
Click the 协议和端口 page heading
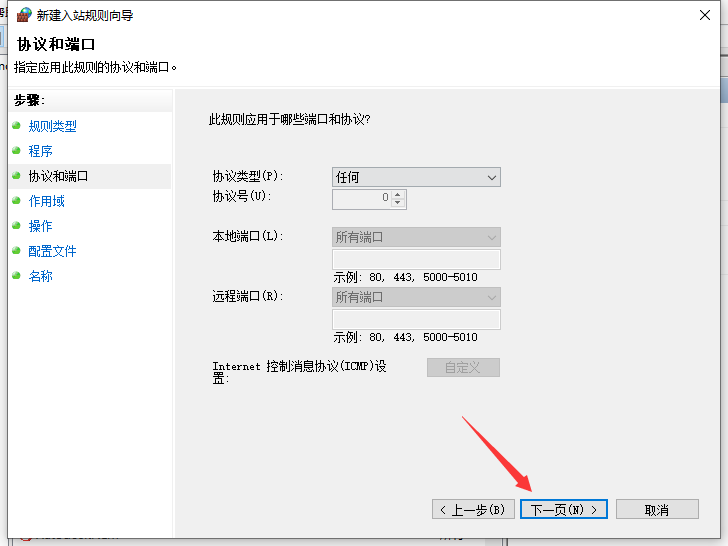tap(56, 45)
